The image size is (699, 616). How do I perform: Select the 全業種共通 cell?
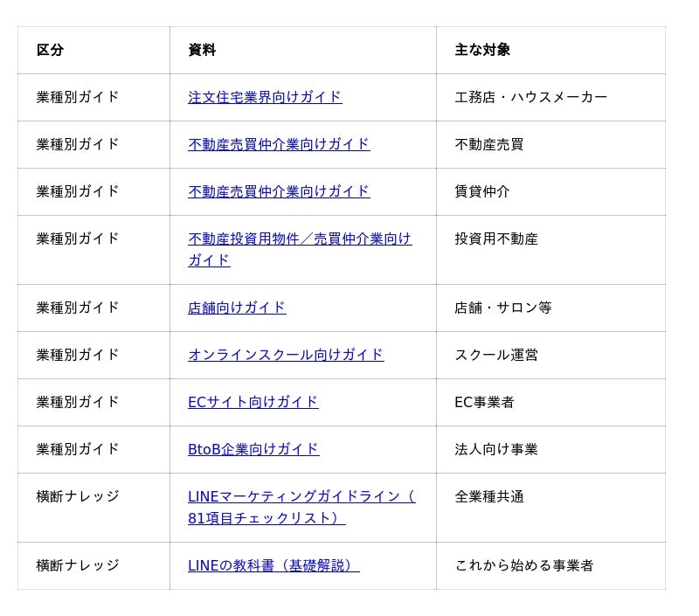[551, 508]
